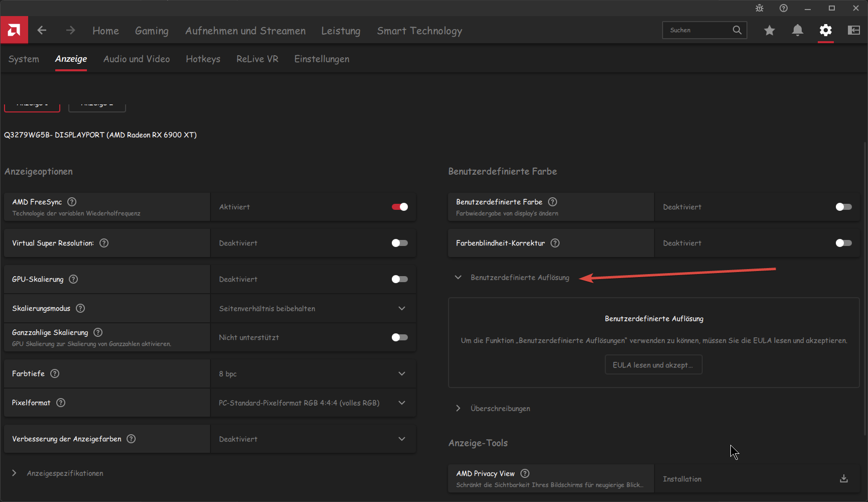
Task: Show help for Benutzerdefinierte Farbe
Action: pyautogui.click(x=553, y=202)
